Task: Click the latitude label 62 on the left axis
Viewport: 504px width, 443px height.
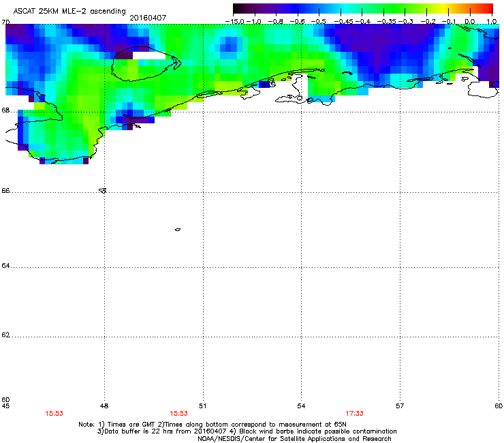Action: [5, 335]
